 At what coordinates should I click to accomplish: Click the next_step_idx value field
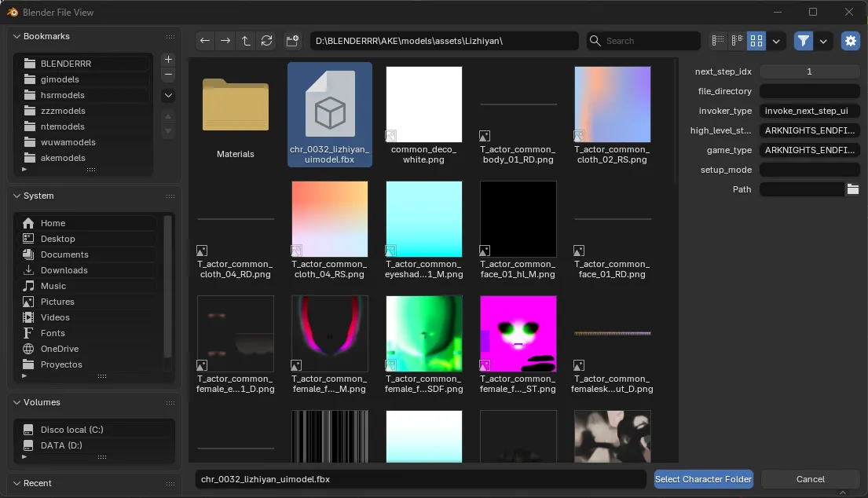(809, 71)
